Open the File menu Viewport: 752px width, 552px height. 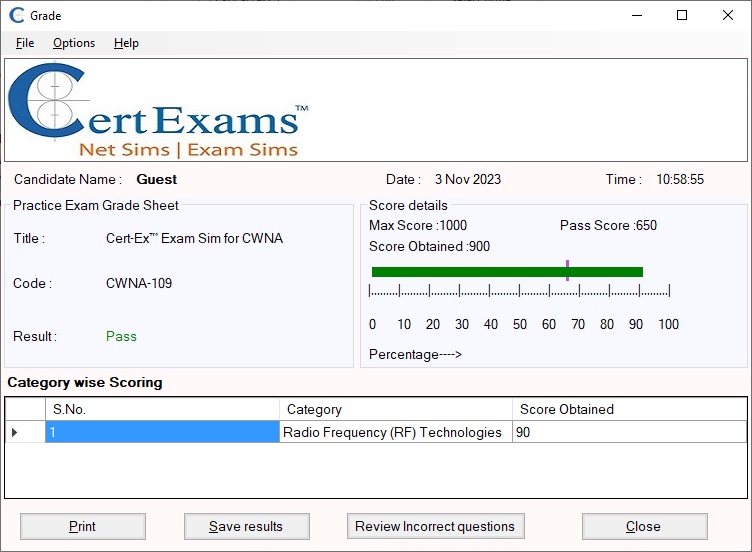coord(24,43)
